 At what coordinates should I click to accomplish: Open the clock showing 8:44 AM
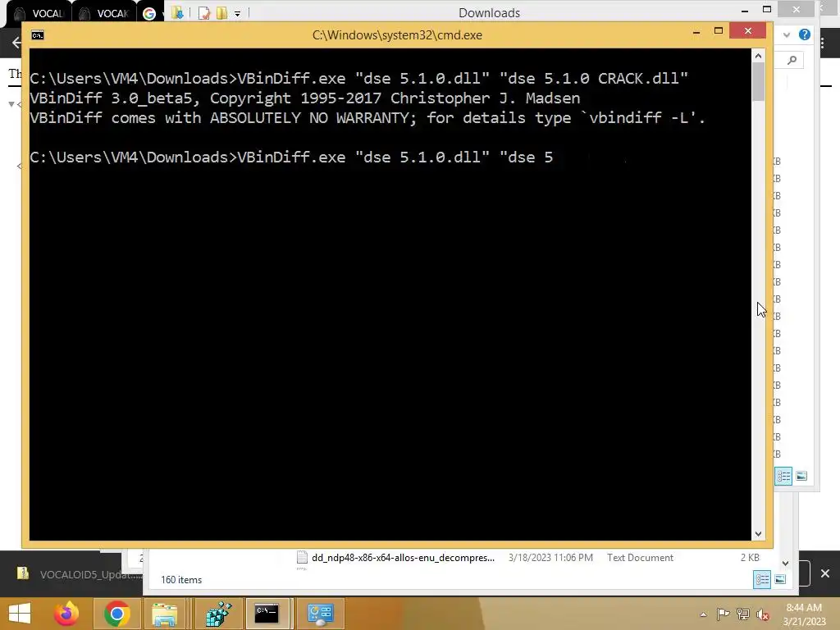(804, 614)
